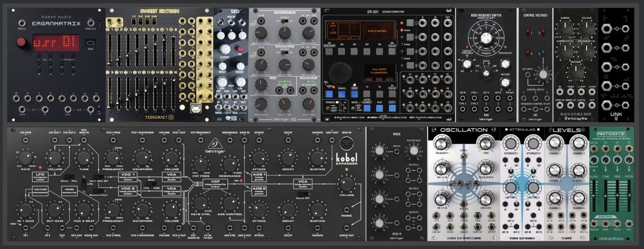Click the M6 FOCUS button on ER-301
This screenshot has width=644, height=249.
393,53
